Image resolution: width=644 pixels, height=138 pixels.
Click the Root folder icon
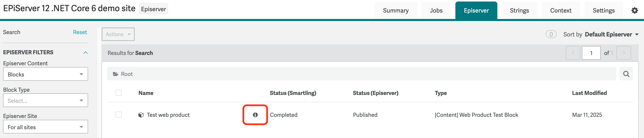[x=115, y=74]
